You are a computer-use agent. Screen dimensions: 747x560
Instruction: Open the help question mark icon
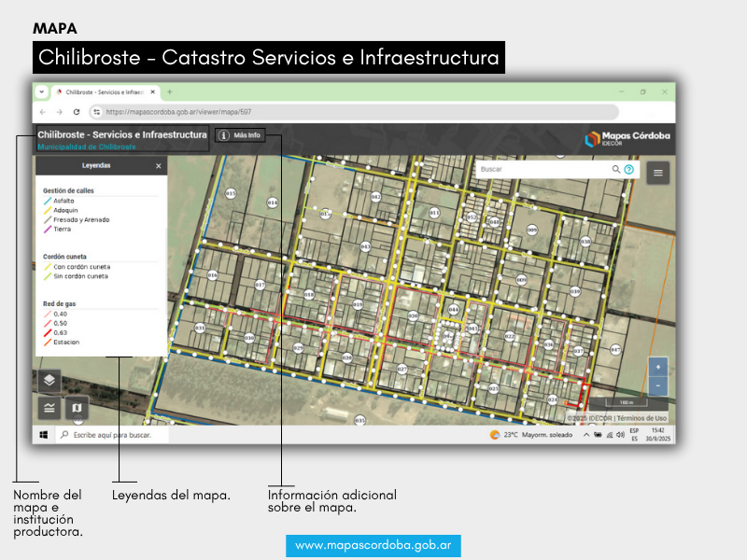pos(629,170)
